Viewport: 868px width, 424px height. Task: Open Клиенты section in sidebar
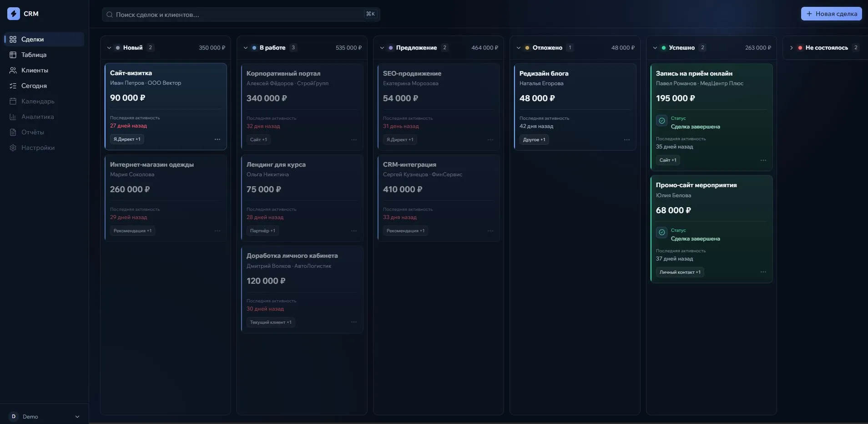click(44, 70)
